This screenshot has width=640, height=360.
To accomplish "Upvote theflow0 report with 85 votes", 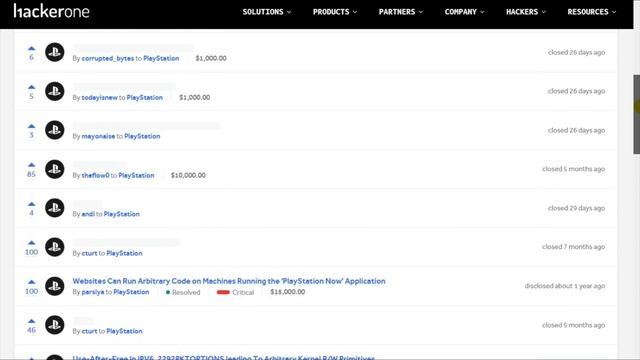I will click(x=31, y=165).
